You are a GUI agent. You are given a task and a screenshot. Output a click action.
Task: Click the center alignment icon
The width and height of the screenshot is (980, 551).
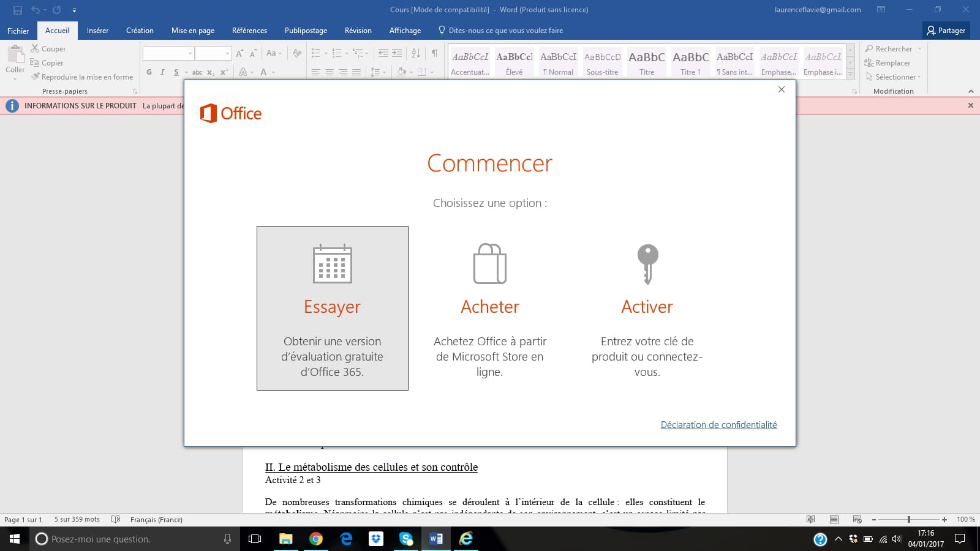(330, 72)
